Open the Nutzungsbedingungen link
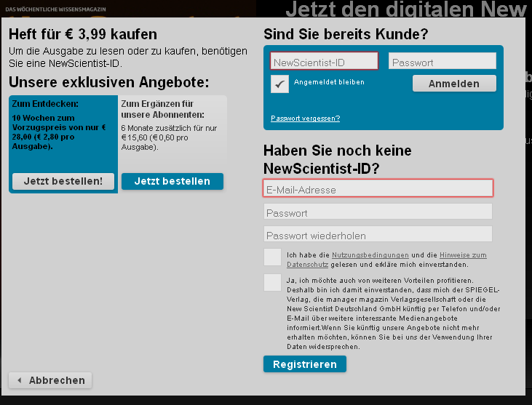 370,255
